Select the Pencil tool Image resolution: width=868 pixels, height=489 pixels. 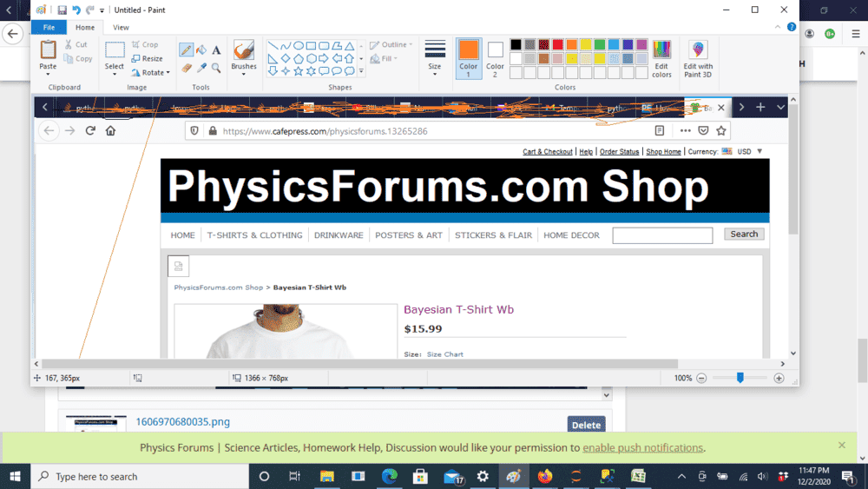click(x=186, y=50)
